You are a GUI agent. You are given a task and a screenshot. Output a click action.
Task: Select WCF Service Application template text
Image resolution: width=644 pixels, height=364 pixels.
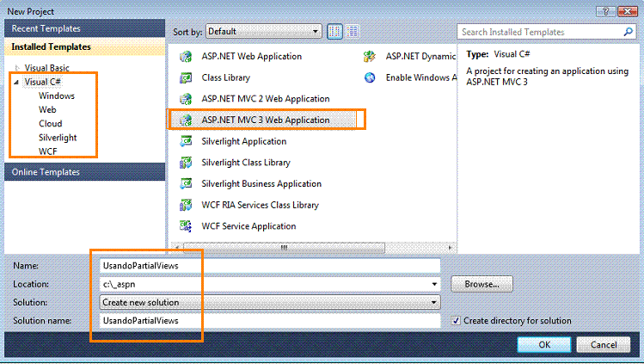point(248,226)
